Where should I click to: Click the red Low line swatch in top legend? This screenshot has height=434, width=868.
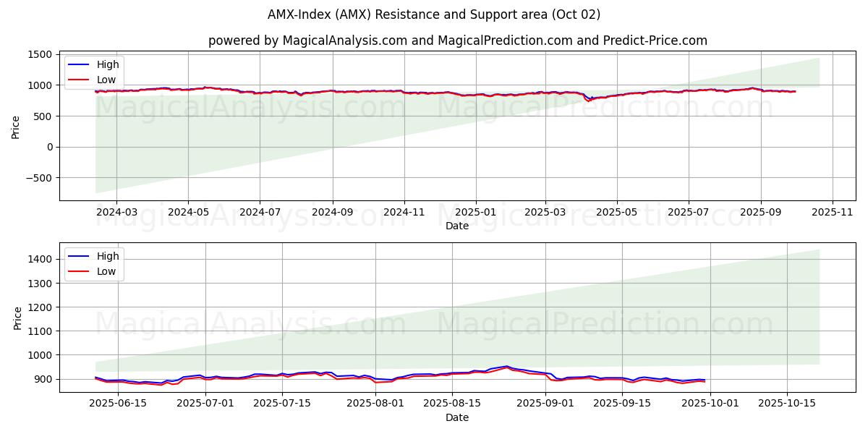(80, 79)
